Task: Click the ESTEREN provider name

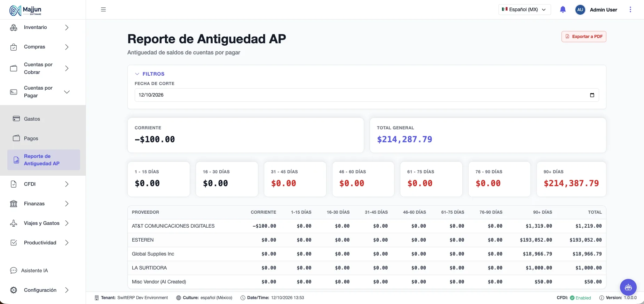Action: [x=143, y=240]
